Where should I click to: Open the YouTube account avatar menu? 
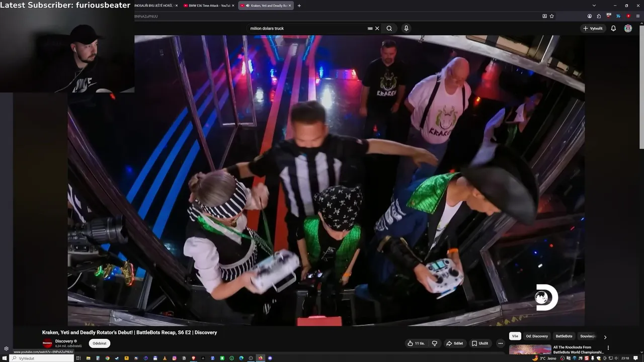point(628,29)
